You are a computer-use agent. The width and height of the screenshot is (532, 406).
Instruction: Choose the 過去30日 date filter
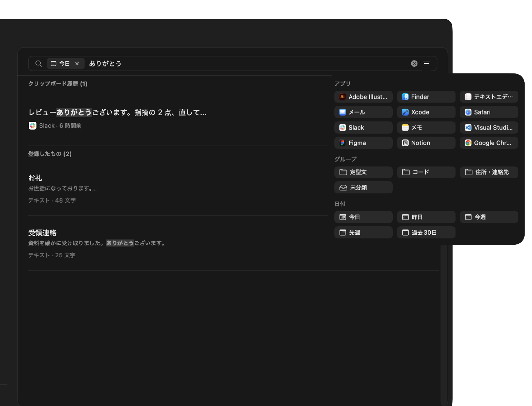click(x=426, y=233)
